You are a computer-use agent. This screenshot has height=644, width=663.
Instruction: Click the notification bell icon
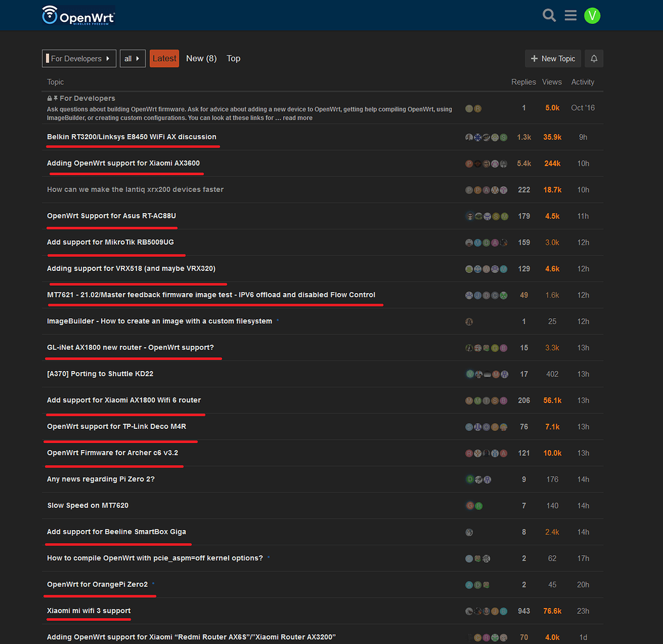tap(593, 58)
